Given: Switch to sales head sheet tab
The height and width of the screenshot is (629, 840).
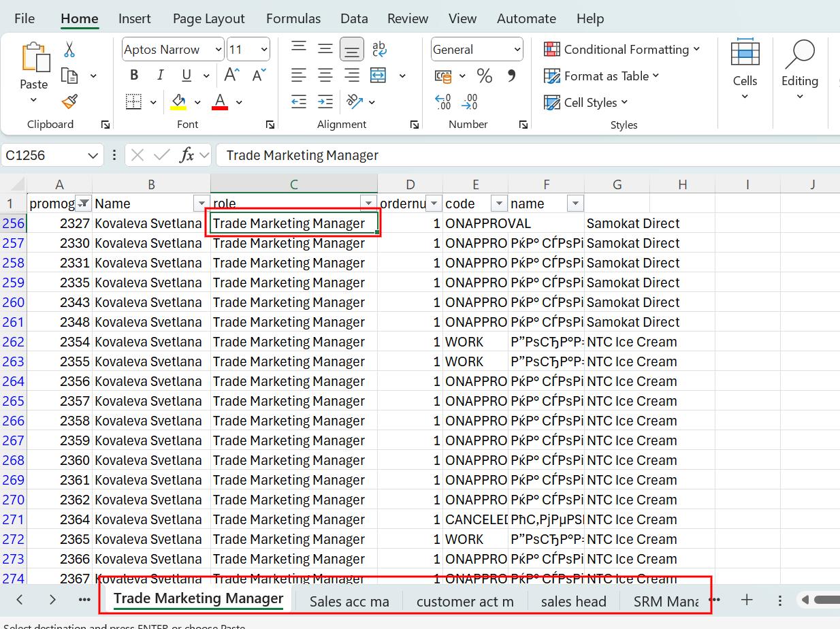Looking at the screenshot, I should 573,601.
